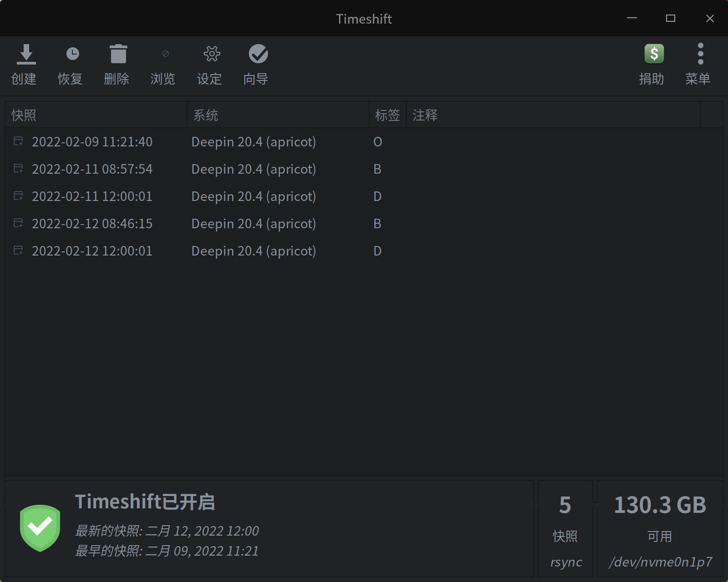Image resolution: width=728 pixels, height=582 pixels.
Task: Open 设定 (Settings) gear icon
Action: 212,54
